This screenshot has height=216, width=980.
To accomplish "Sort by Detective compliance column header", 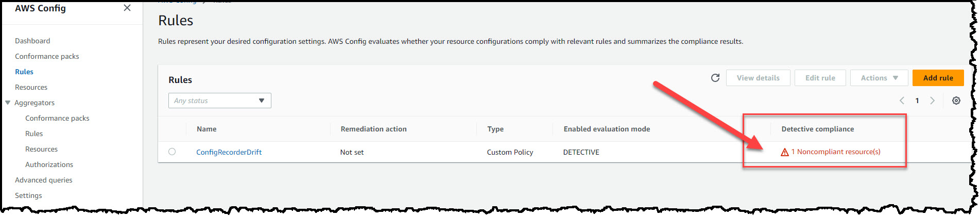I will tap(817, 129).
